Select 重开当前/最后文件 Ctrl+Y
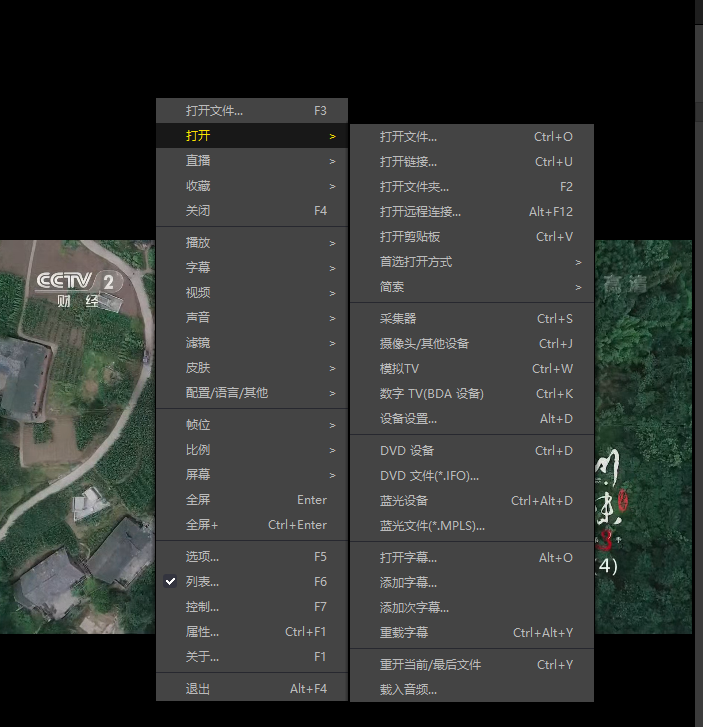This screenshot has height=727, width=703. click(x=472, y=665)
